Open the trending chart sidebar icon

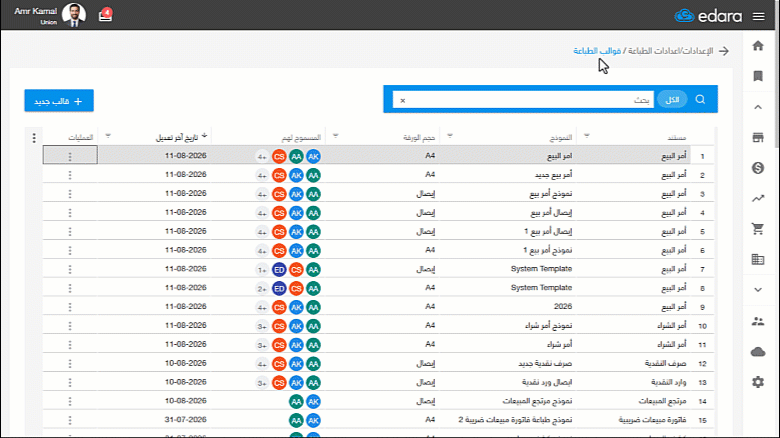pos(758,199)
